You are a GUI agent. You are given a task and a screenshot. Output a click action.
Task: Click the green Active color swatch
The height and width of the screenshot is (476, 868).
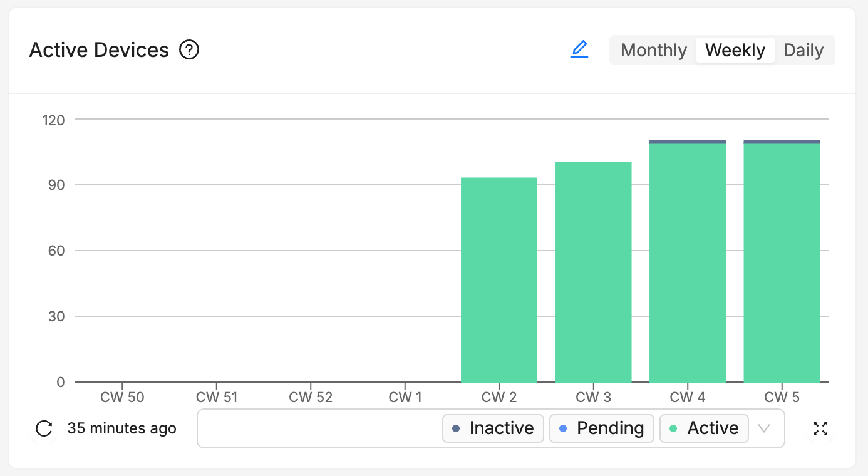point(674,428)
